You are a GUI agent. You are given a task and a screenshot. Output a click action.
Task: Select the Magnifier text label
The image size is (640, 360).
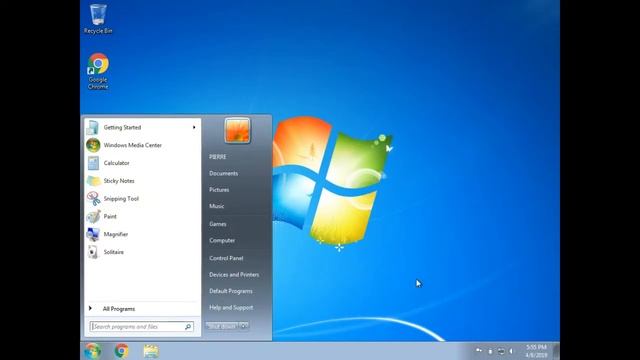116,234
